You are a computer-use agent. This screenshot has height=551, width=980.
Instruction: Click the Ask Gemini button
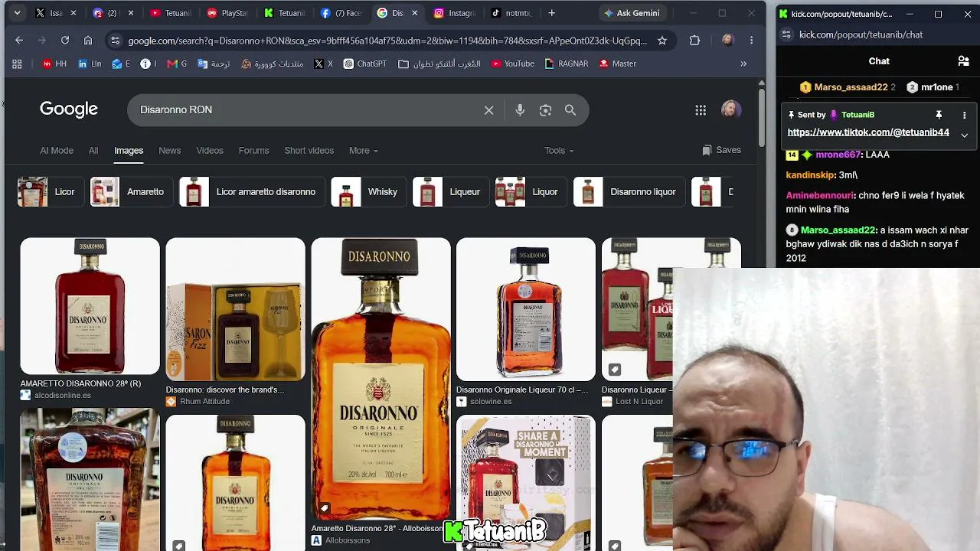click(x=632, y=13)
